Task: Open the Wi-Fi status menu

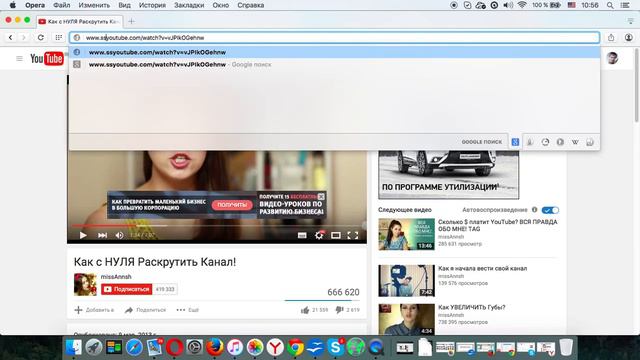Action: tap(522, 5)
